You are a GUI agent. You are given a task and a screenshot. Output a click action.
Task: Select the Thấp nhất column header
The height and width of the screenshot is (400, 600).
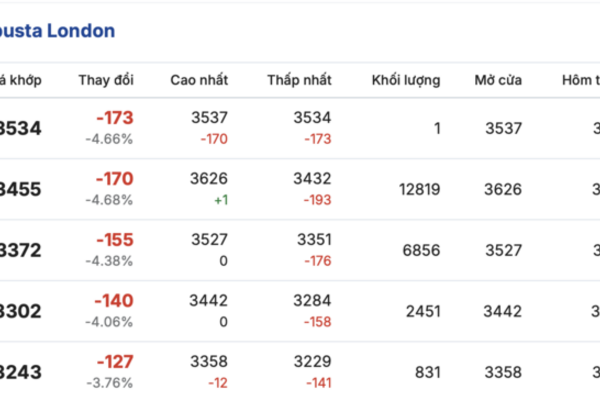pyautogui.click(x=299, y=80)
